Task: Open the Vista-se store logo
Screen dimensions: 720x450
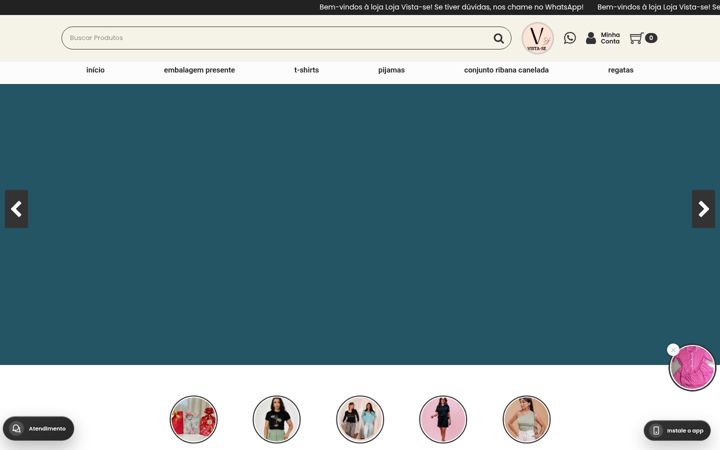Action: point(537,38)
